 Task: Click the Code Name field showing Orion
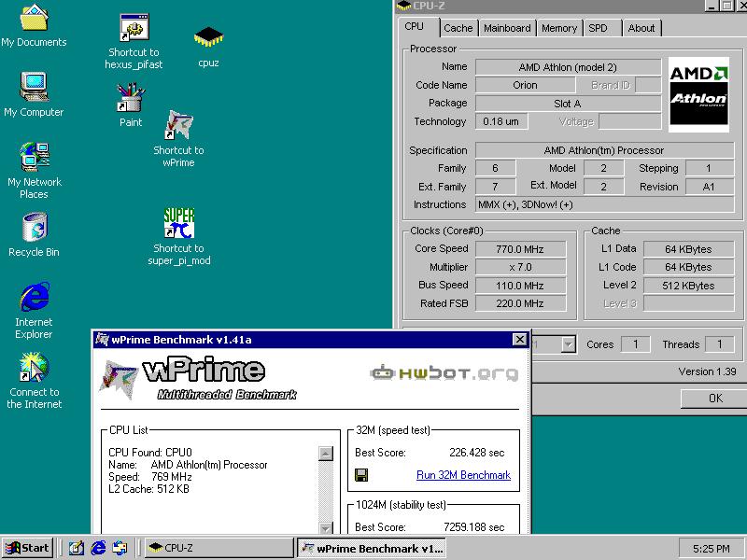525,85
